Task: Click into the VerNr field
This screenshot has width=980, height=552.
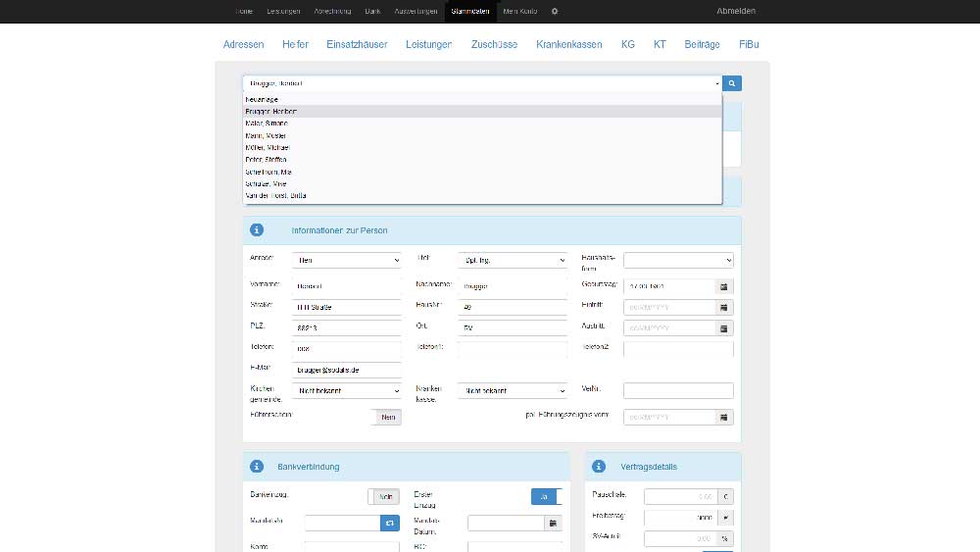Action: (678, 390)
